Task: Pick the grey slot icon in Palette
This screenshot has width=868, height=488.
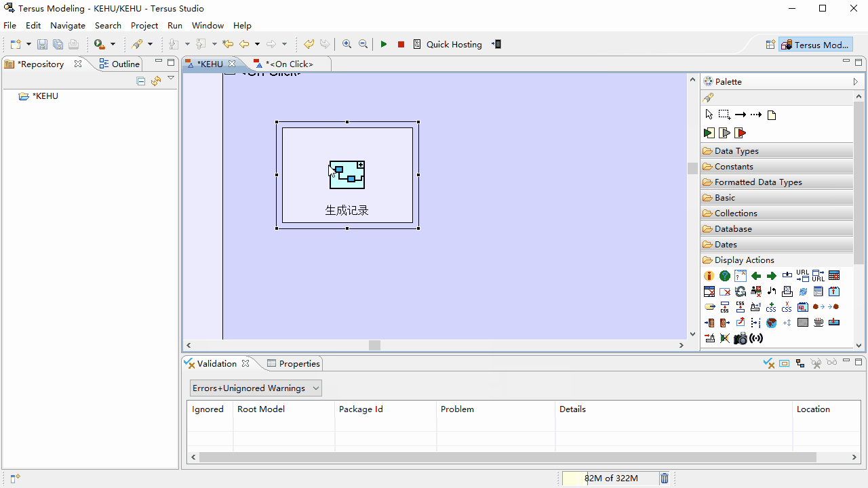Action: (x=724, y=133)
